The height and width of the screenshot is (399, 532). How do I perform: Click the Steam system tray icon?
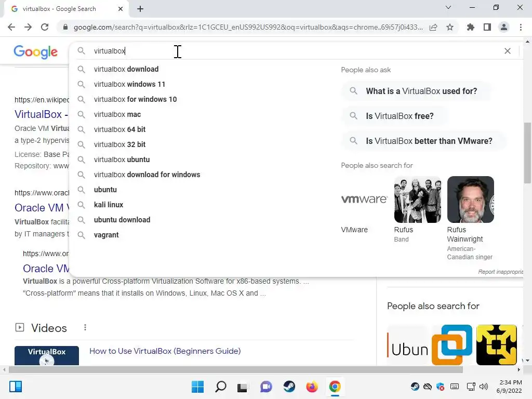pos(415,387)
